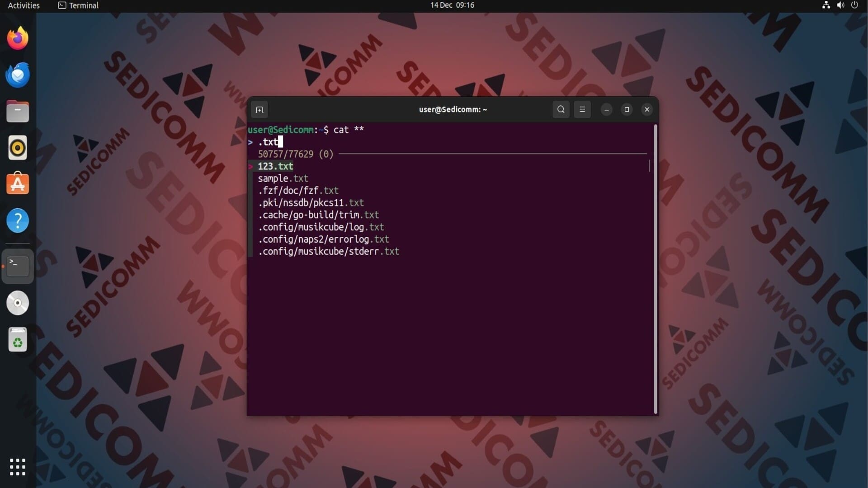Launch Rhythmbox music player
The image size is (868, 488).
[18, 148]
